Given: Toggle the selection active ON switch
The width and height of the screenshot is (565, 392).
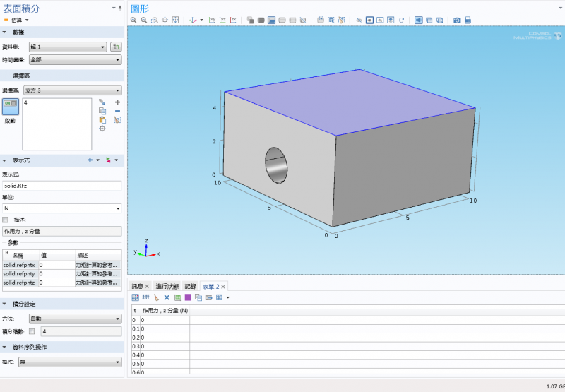Looking at the screenshot, I should coord(10,104).
